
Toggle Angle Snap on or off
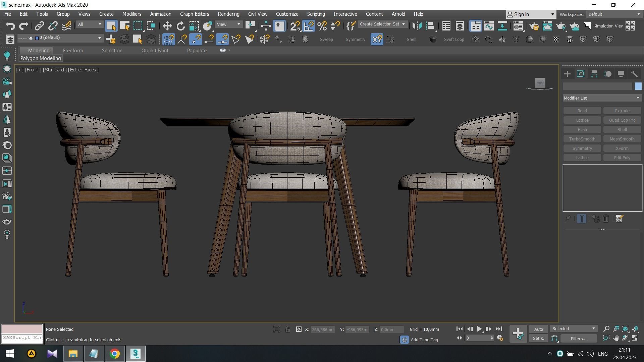coord(309,26)
